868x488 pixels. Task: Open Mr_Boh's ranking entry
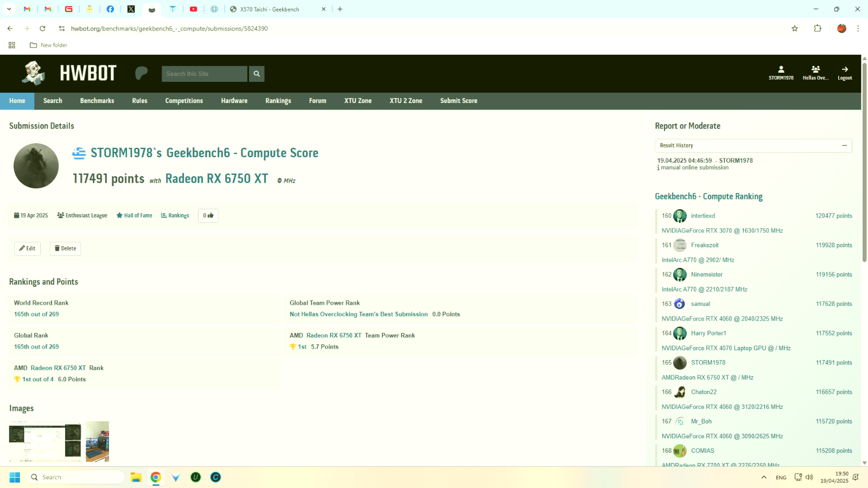[x=701, y=421]
